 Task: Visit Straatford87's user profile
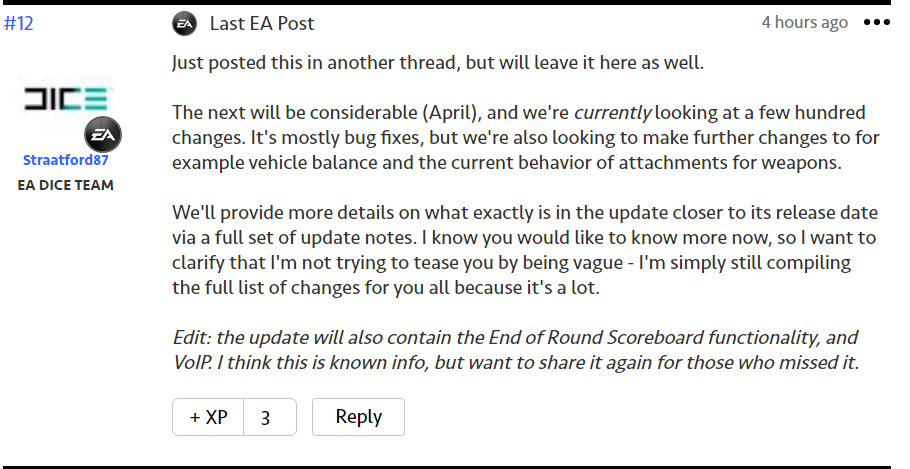pyautogui.click(x=65, y=161)
